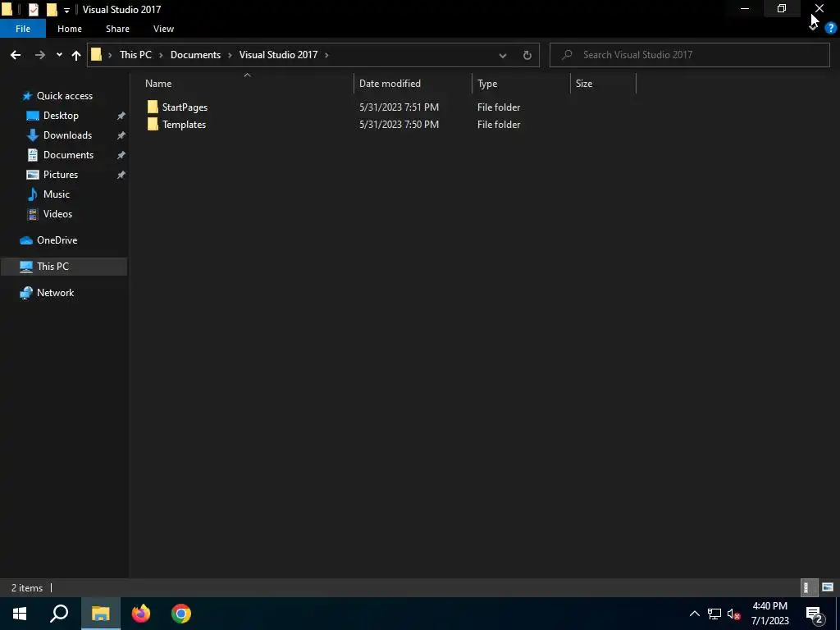Click Documents in the address breadcrumb

(195, 55)
